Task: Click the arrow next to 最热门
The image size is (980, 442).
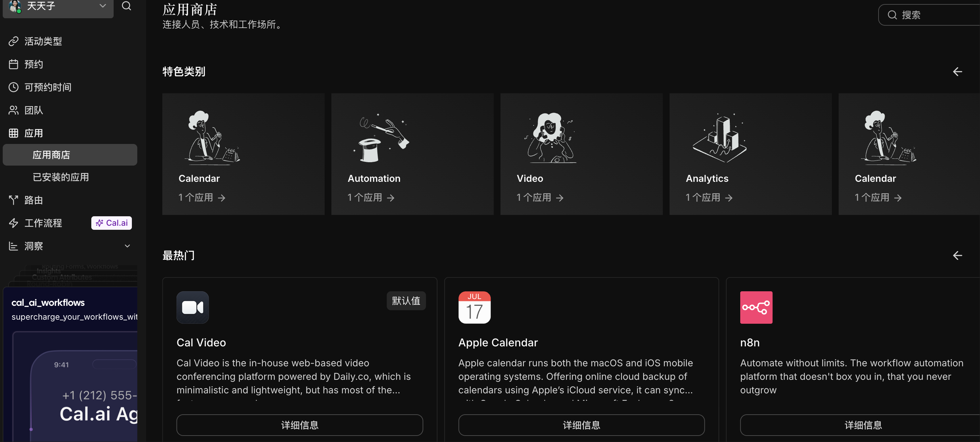Action: point(957,255)
